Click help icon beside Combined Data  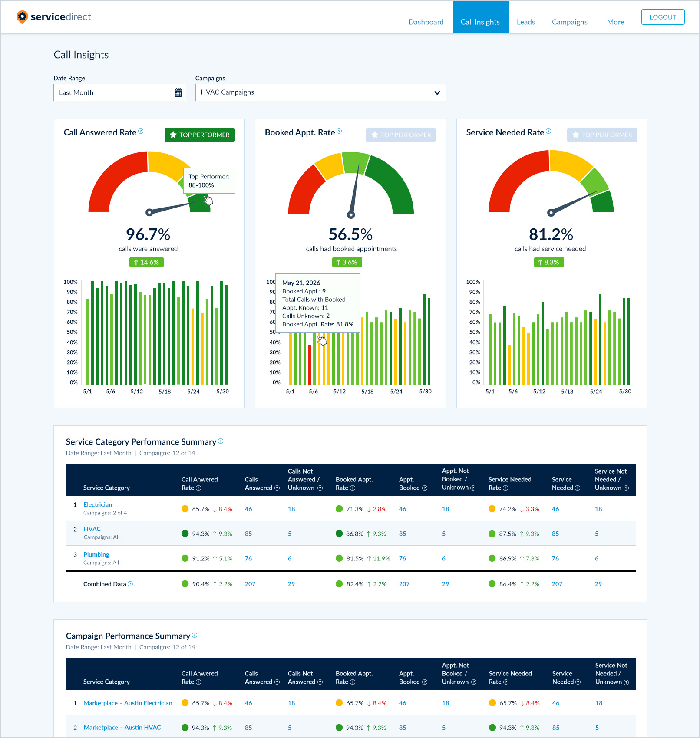click(x=130, y=584)
